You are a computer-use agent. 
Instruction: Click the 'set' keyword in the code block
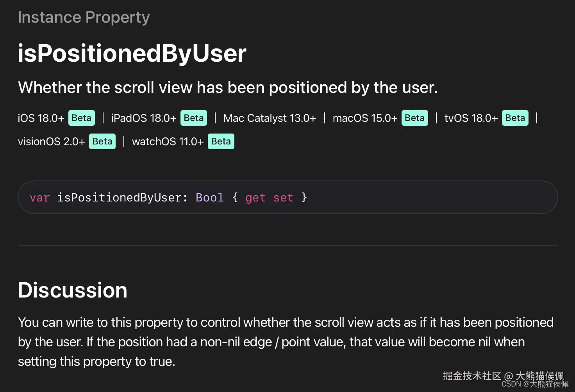(283, 198)
